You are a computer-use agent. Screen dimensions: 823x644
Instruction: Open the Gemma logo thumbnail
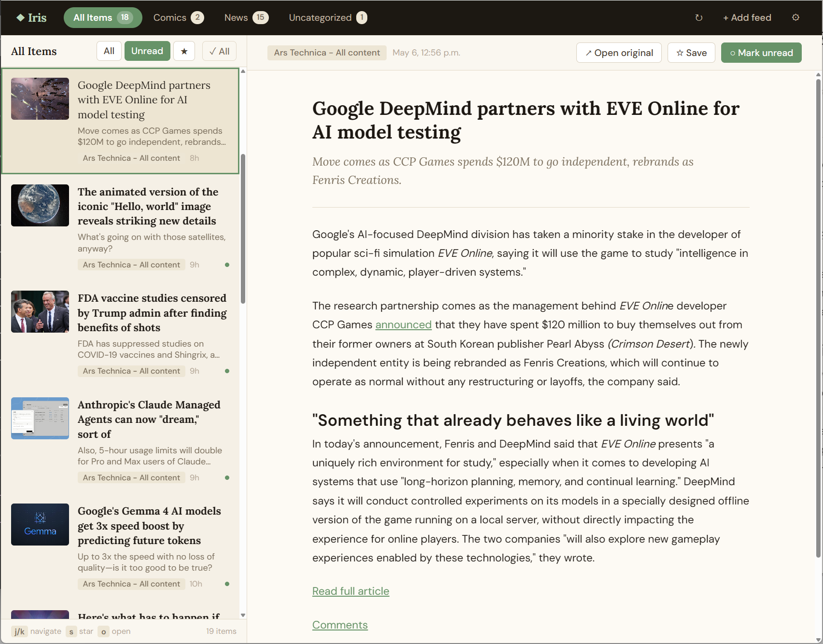[40, 524]
